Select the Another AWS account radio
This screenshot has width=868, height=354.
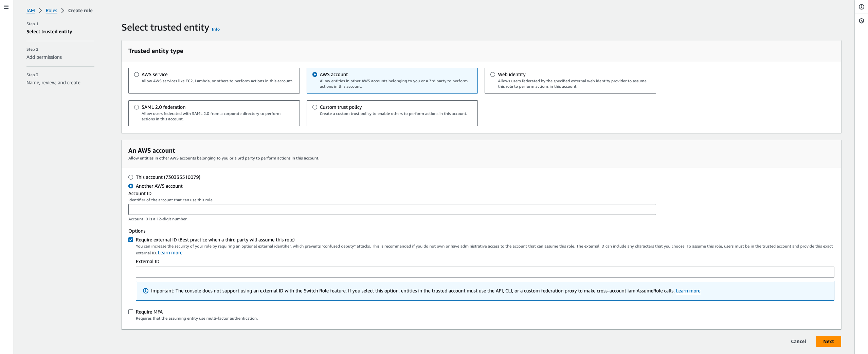tap(131, 186)
